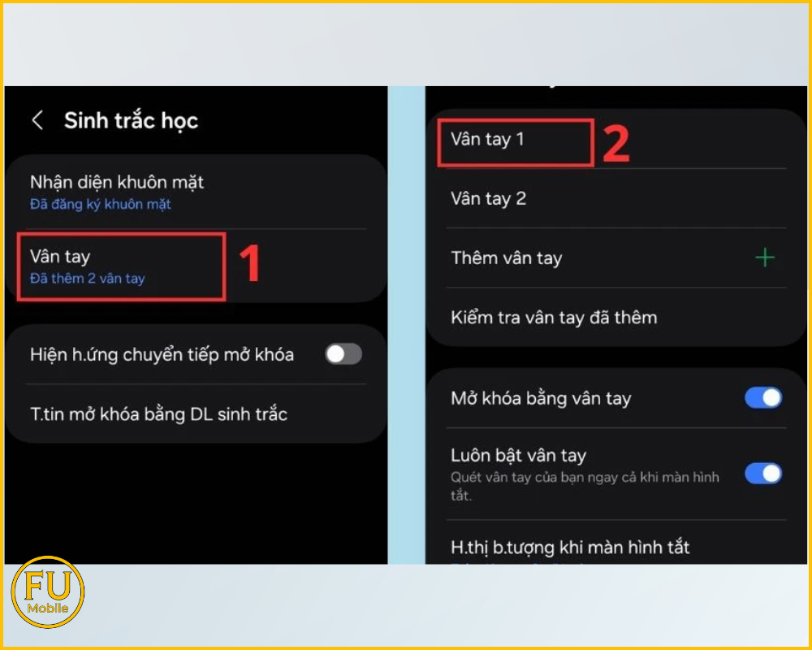Click the red number 1 annotation
Viewport: 812px width, 650px height.
250,264
